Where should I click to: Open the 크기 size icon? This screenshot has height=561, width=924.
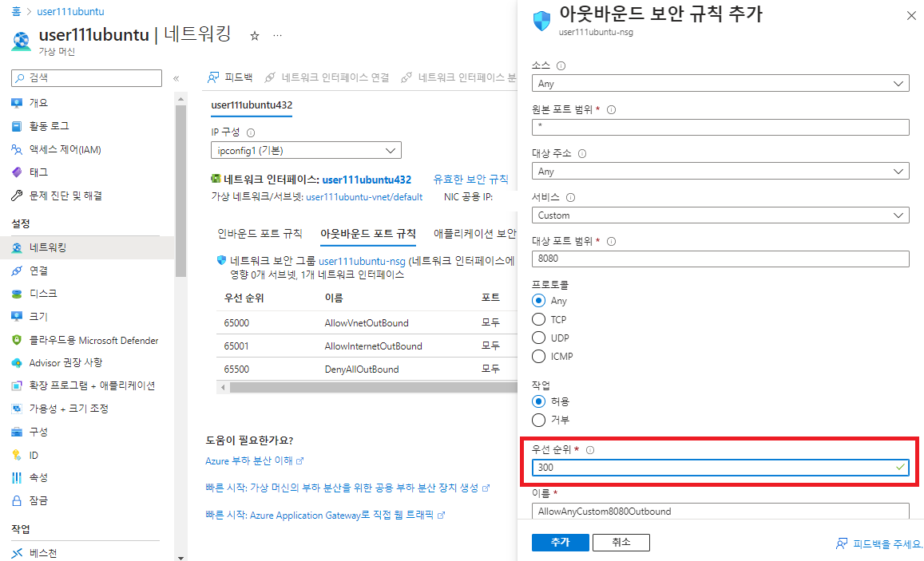17,316
